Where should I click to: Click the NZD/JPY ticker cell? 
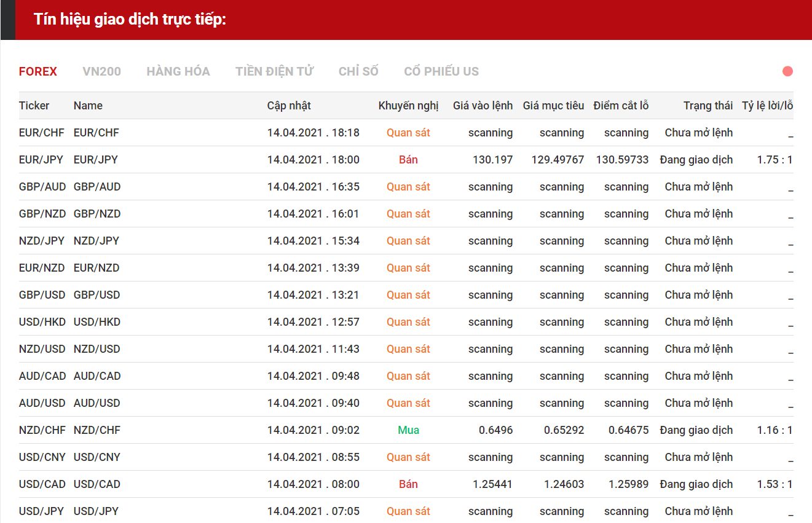42,241
